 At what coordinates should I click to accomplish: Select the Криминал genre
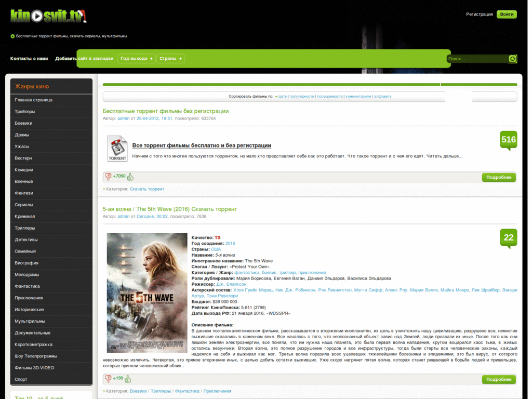tap(51, 216)
